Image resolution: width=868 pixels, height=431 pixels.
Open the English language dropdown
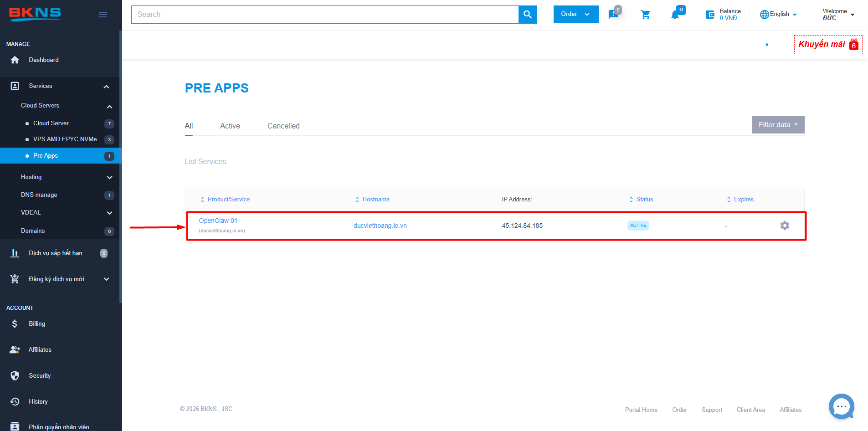pyautogui.click(x=779, y=15)
